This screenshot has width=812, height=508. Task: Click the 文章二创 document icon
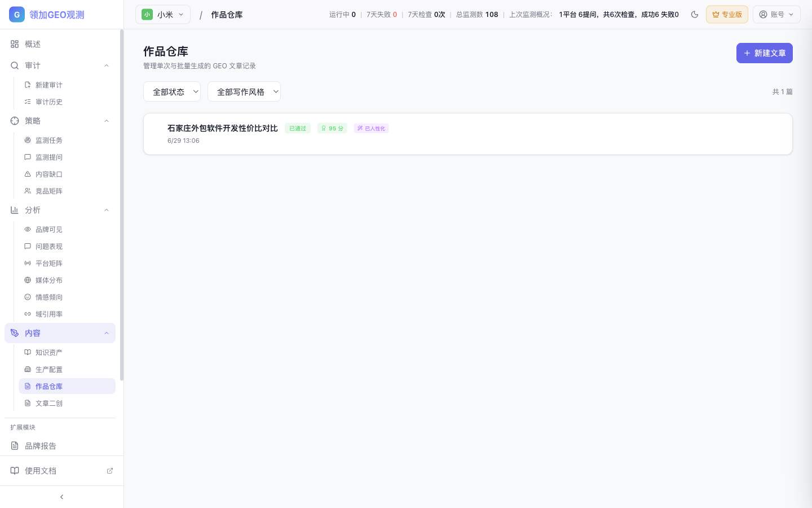pos(28,403)
